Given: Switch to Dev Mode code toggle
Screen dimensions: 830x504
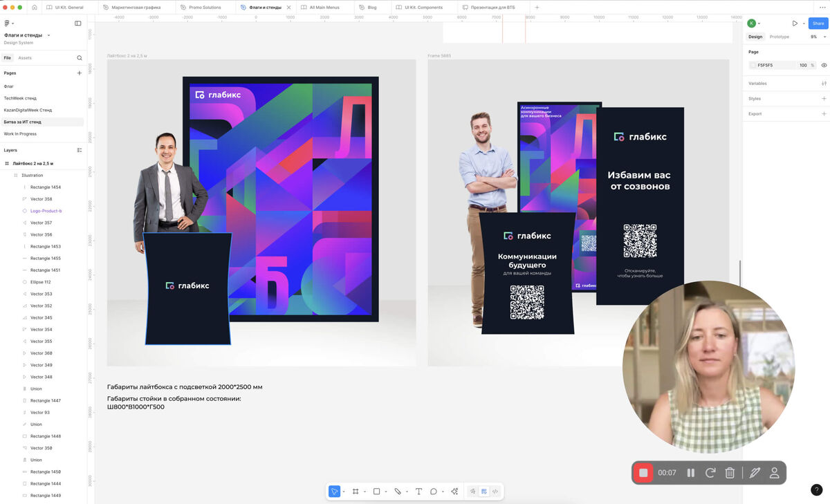Looking at the screenshot, I should pyautogui.click(x=495, y=492).
